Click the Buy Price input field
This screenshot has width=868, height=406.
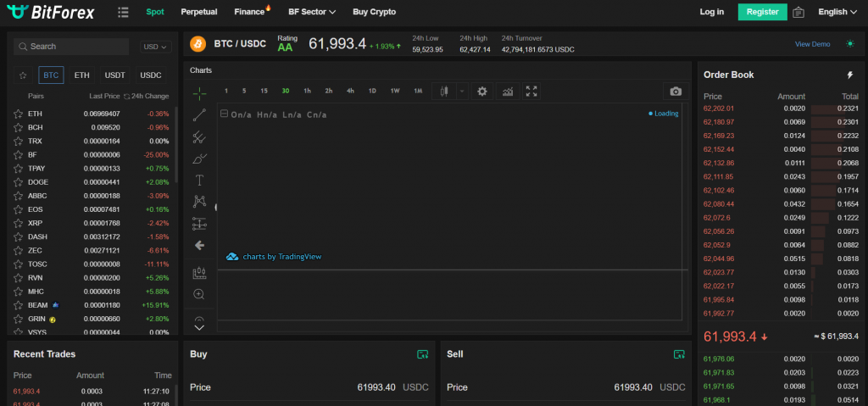coord(309,387)
